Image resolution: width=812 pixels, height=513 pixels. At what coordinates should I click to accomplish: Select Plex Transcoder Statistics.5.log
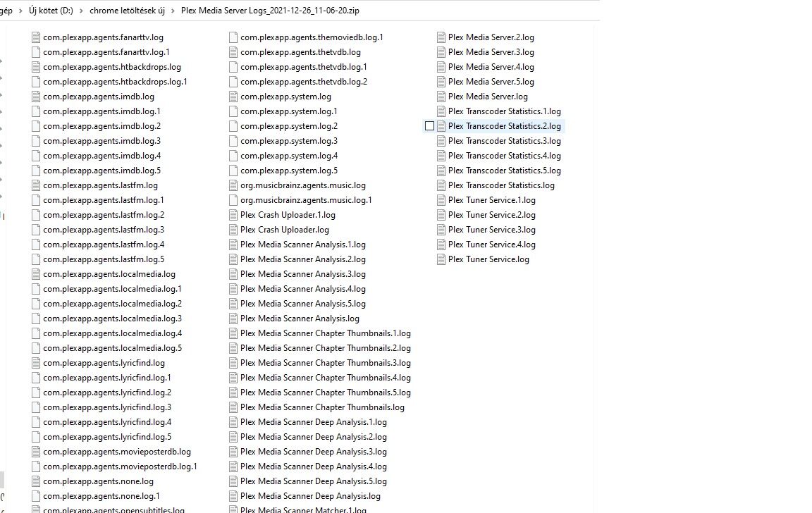pyautogui.click(x=505, y=171)
